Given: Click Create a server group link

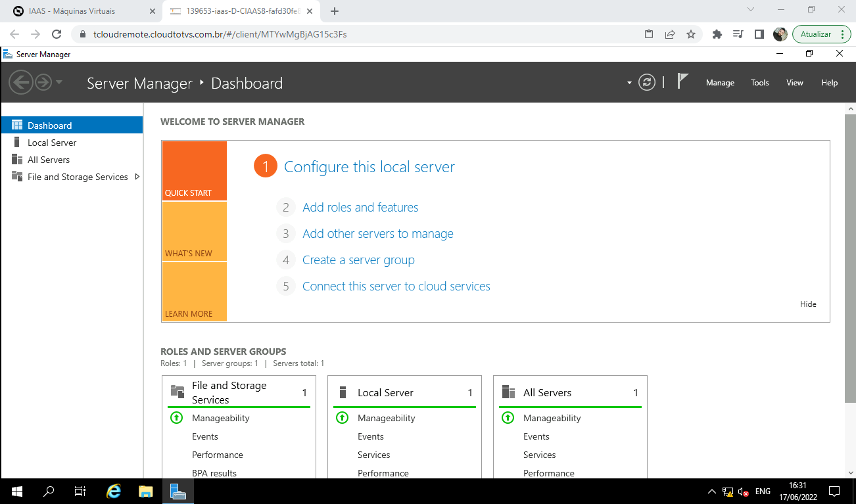Looking at the screenshot, I should coord(358,260).
